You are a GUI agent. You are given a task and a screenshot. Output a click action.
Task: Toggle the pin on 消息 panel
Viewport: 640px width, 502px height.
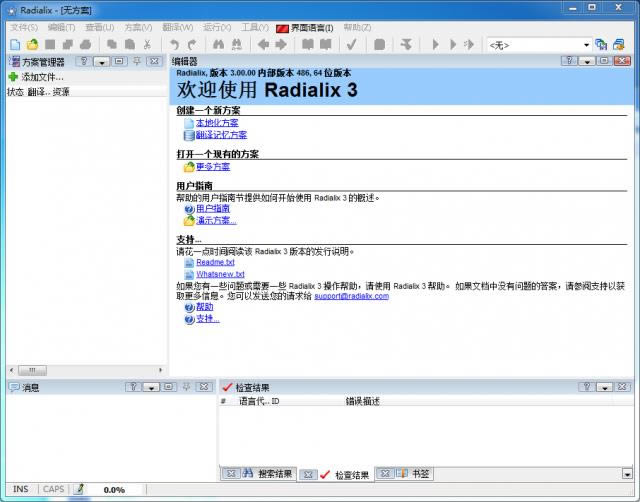tap(187, 386)
